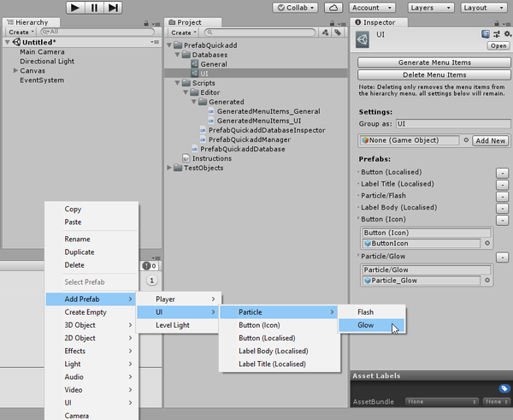
Task: Choose Glow from the Particle submenu
Action: coord(366,325)
